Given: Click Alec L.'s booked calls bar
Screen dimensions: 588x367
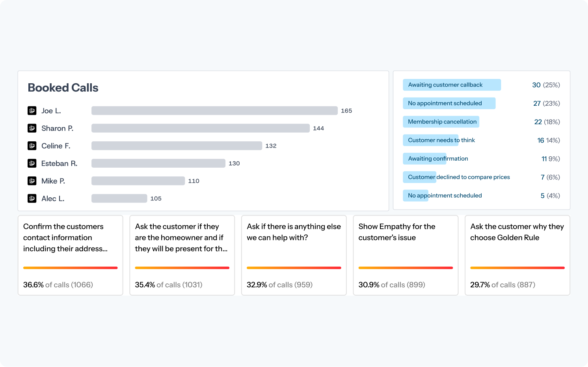Looking at the screenshot, I should (x=119, y=198).
